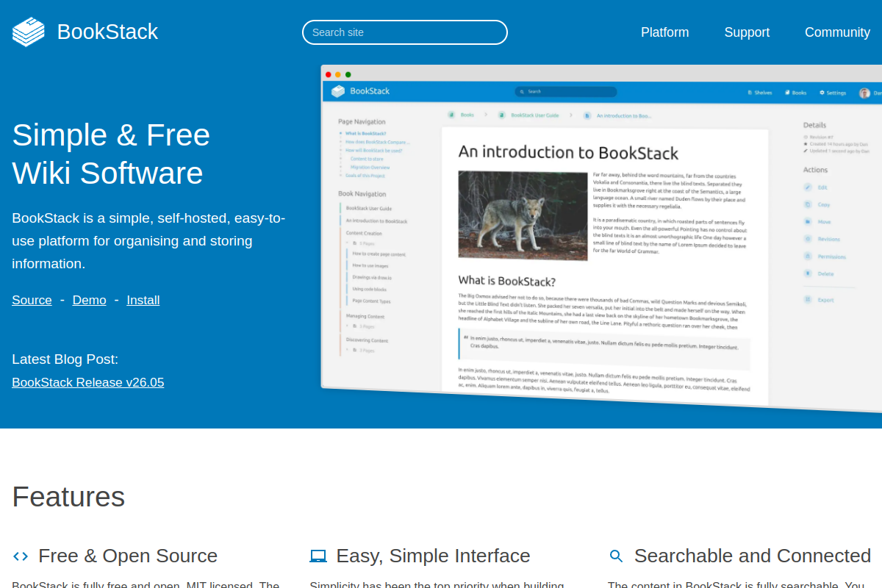
Task: Click the magnifier icon beside Searchable and Connected
Action: [617, 556]
